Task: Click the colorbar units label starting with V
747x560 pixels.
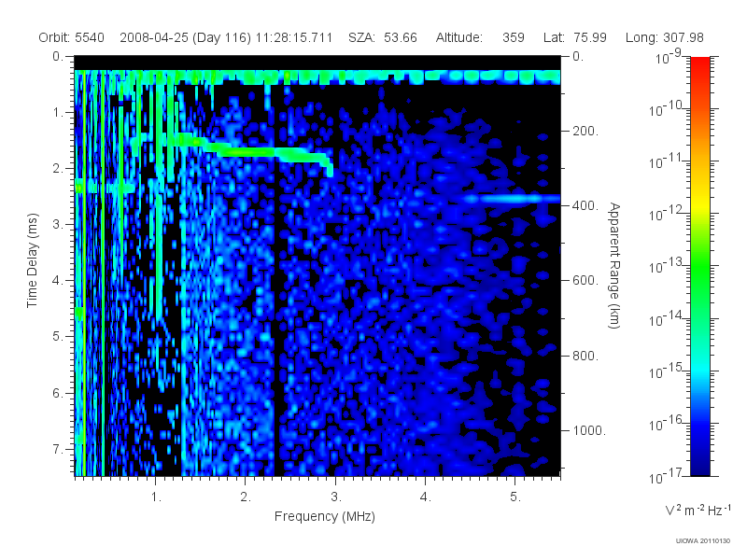Action: (698, 510)
